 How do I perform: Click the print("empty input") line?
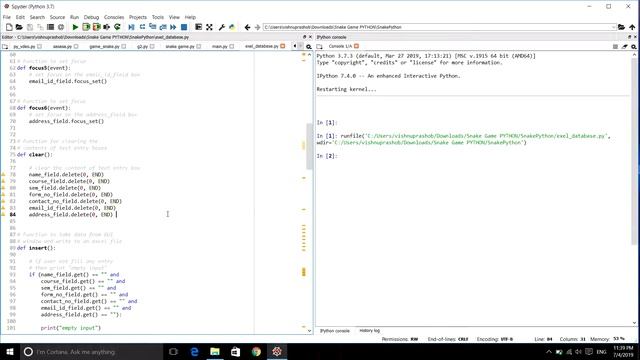click(x=71, y=328)
